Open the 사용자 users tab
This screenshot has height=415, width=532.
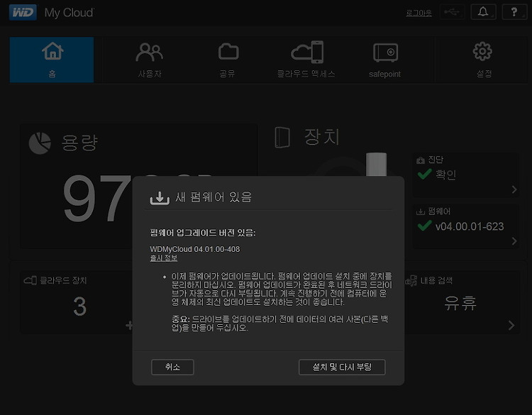click(x=149, y=60)
